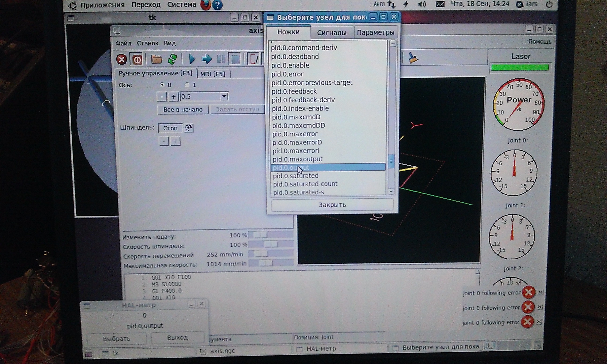Viewport: 607px width, 364px height.
Task: Toggle the machine power icon
Action: pyautogui.click(x=137, y=59)
